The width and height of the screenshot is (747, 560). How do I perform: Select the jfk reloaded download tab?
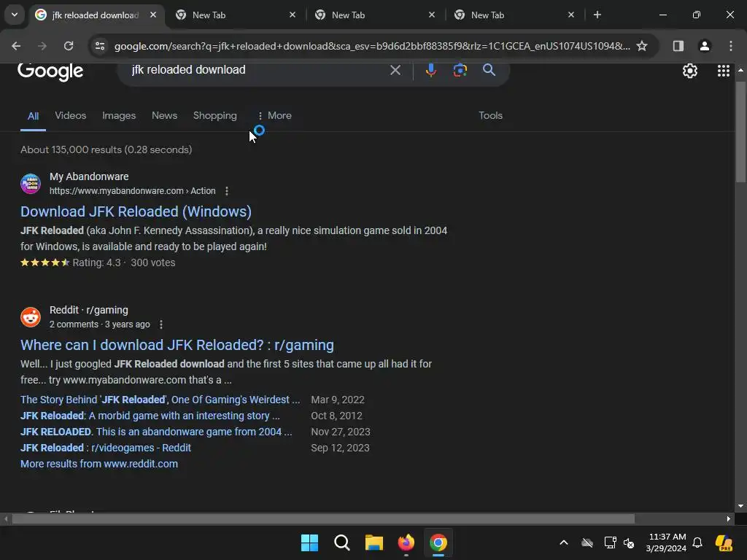[96, 15]
